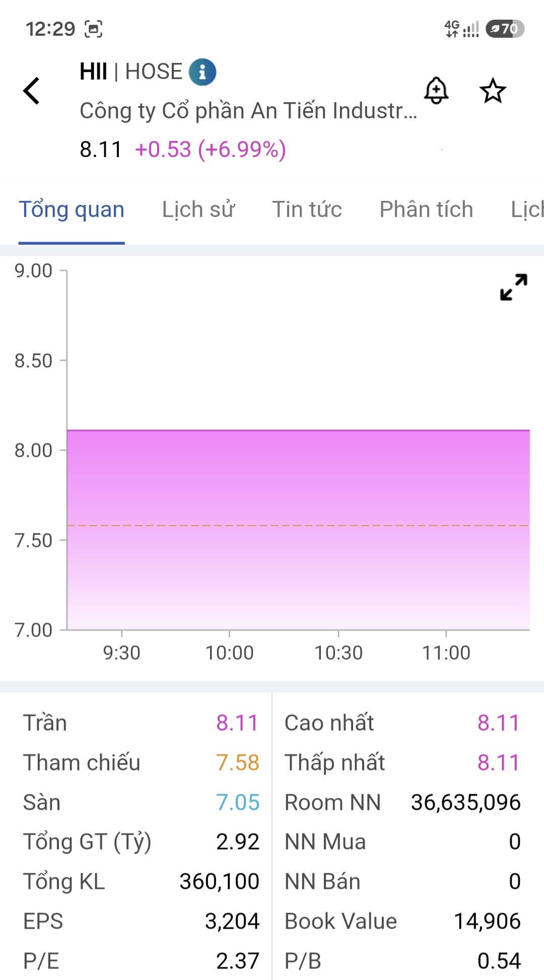This screenshot has width=544, height=980.
Task: Select the Phân tích tab
Action: pos(427,209)
